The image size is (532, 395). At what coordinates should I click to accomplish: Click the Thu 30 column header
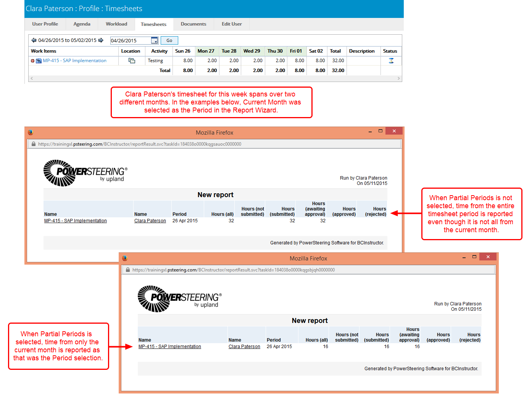275,51
